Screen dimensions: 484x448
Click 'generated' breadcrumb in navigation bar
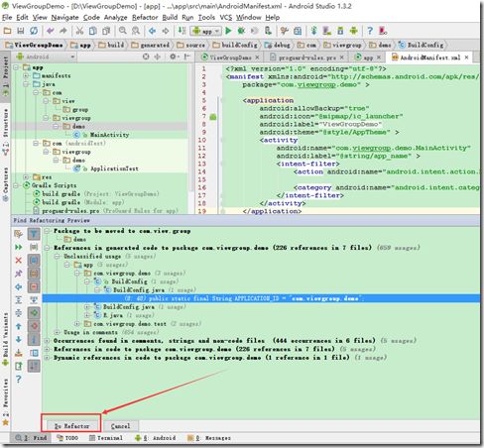point(151,45)
